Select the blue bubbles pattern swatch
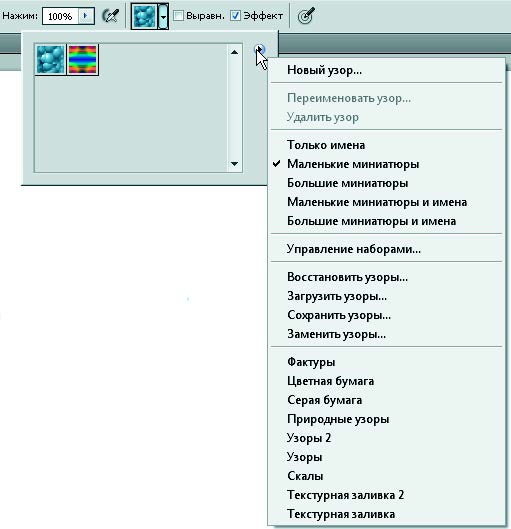This screenshot has width=511, height=529. tap(50, 59)
